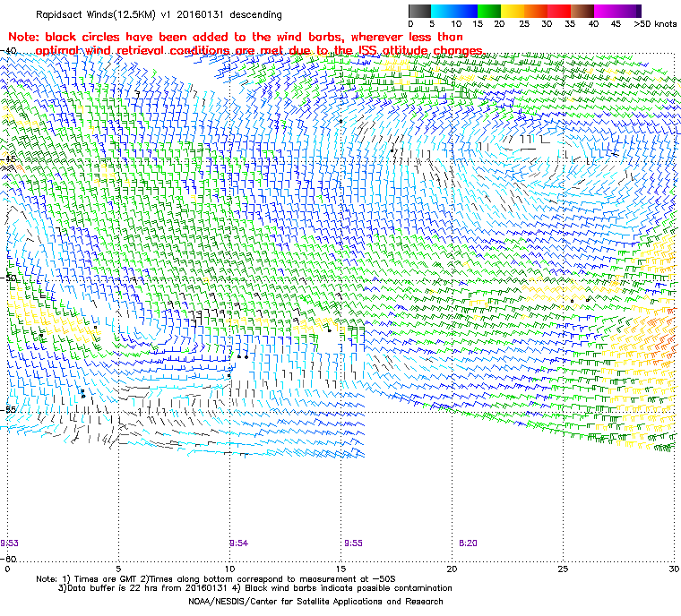Click the magenta 40-45 knots legend segment
The width and height of the screenshot is (681, 616).
click(606, 11)
